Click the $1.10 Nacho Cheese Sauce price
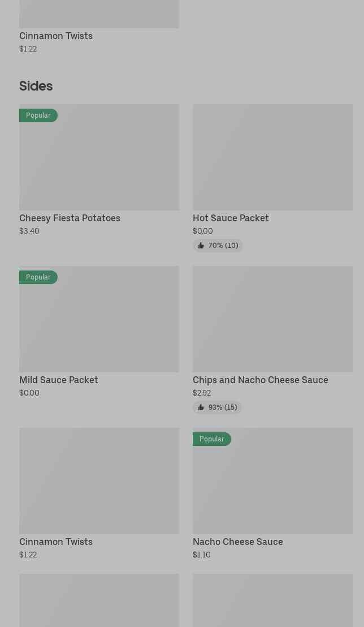Viewport: 364px width, 627px height. (x=201, y=555)
